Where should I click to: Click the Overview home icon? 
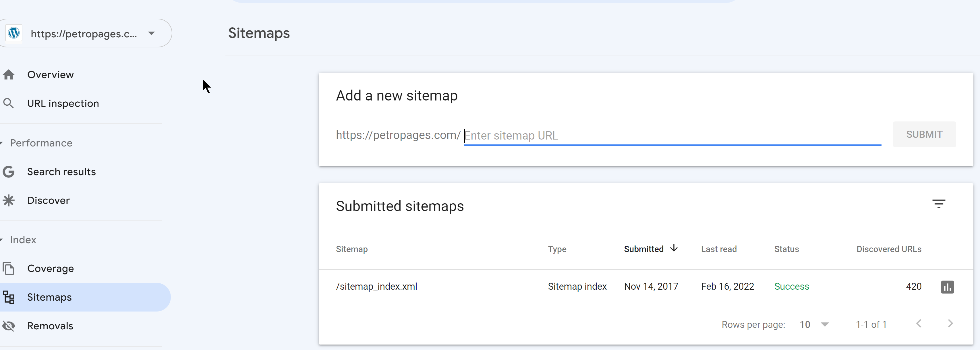pos(9,75)
